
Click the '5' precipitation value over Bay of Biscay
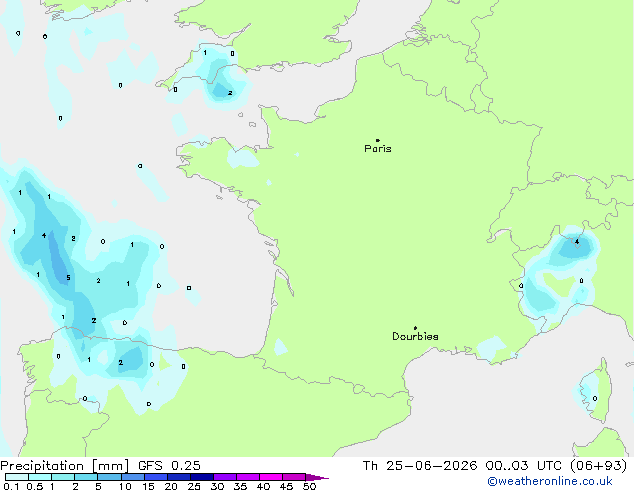pyautogui.click(x=68, y=277)
